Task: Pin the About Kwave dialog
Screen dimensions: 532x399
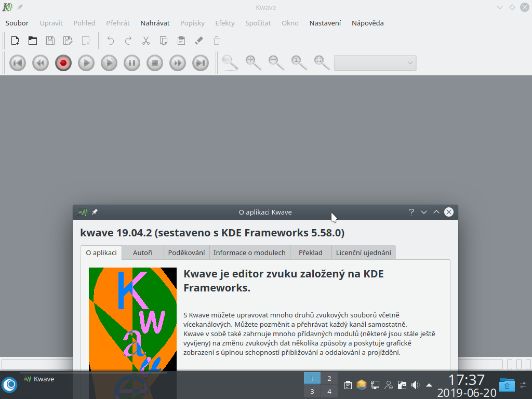Action: [95, 212]
